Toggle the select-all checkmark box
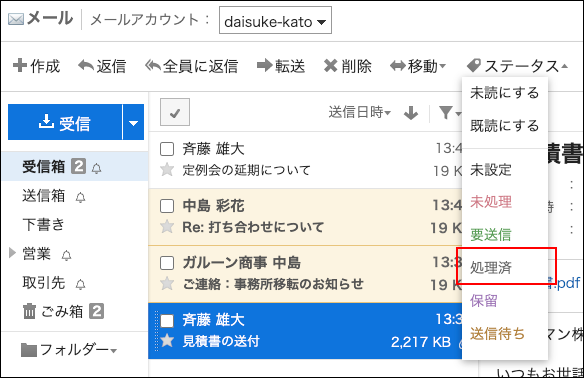584x378 pixels. pos(175,112)
